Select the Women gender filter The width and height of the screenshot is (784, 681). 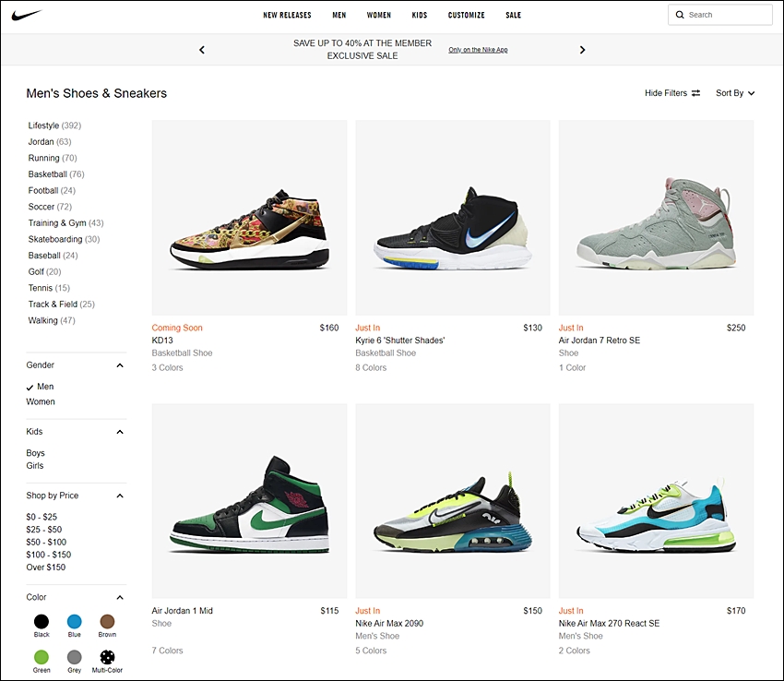point(41,401)
